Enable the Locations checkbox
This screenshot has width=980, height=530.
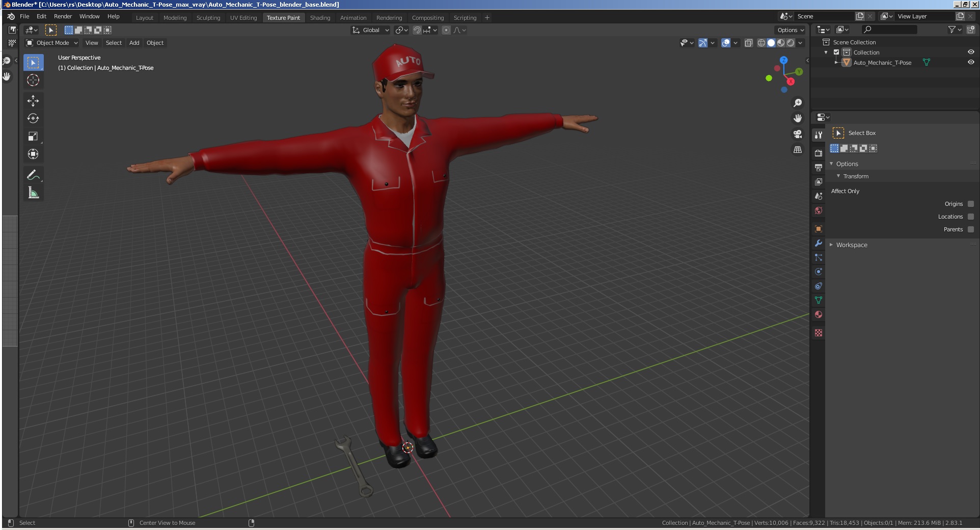(971, 217)
